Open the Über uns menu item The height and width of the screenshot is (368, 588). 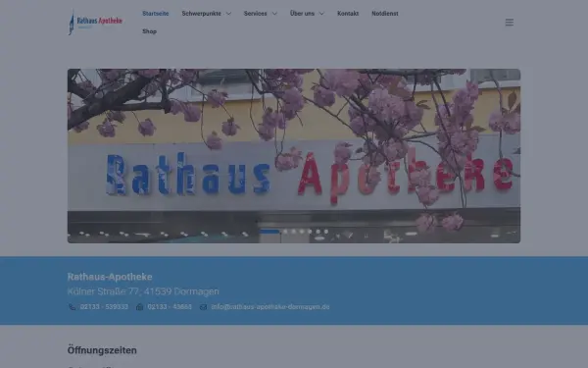tap(302, 14)
